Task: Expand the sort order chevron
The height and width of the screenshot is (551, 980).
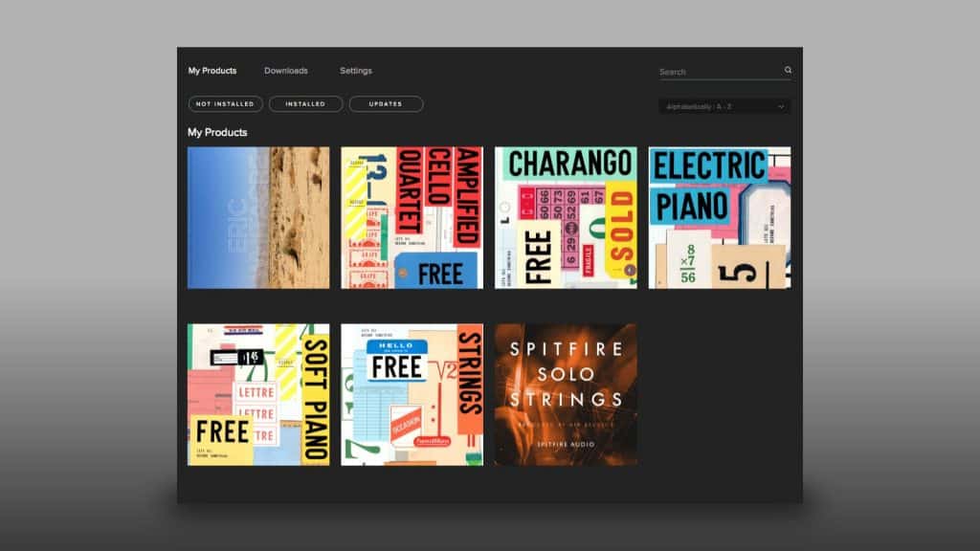Action: click(x=782, y=106)
